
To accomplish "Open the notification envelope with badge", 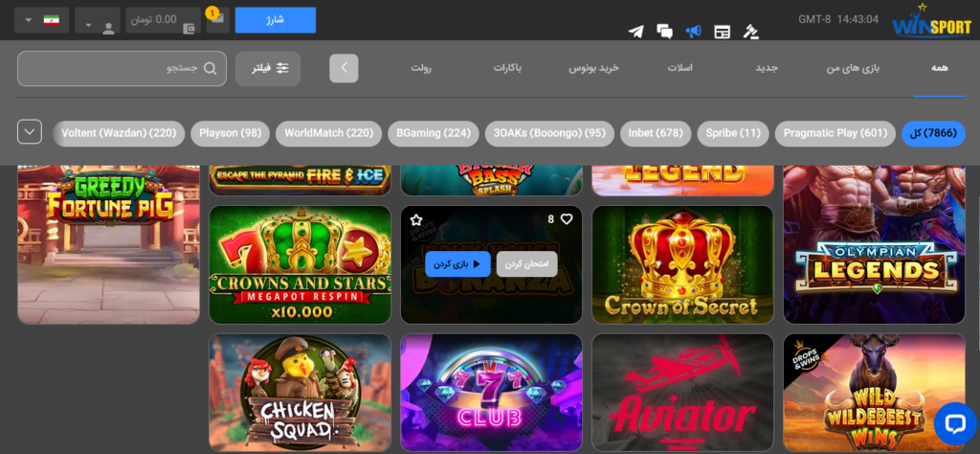I will click(x=218, y=19).
